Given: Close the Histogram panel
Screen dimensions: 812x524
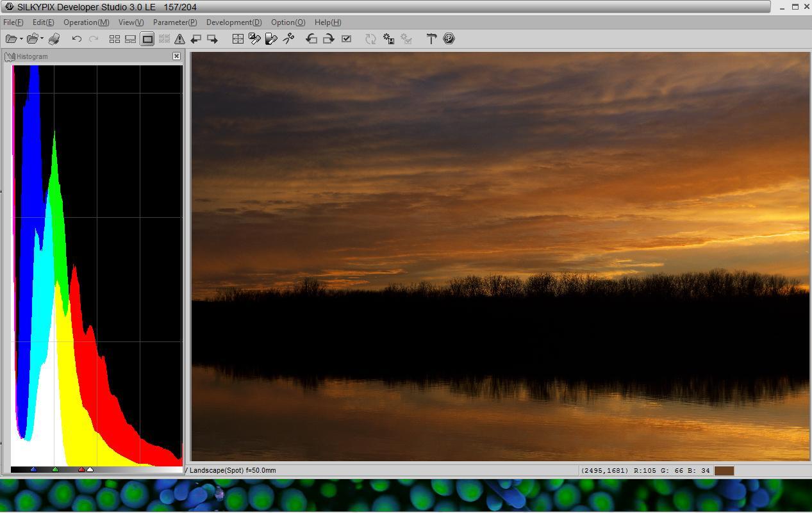Looking at the screenshot, I should pos(176,56).
